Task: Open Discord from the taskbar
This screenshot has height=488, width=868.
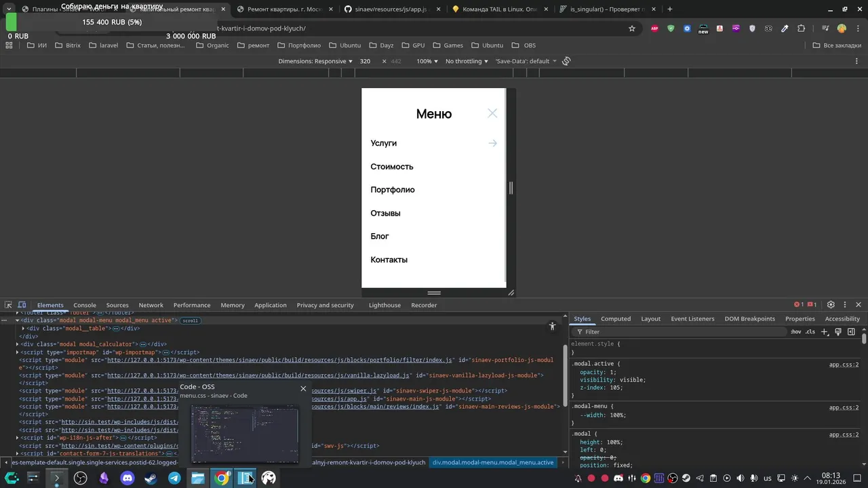Action: pos(127,478)
